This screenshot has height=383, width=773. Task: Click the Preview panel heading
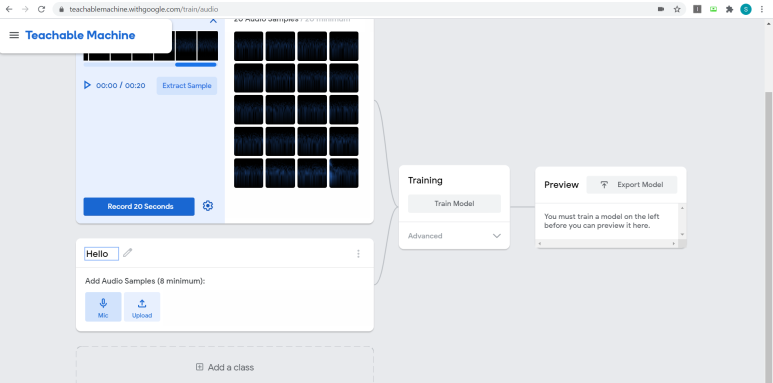click(x=562, y=185)
